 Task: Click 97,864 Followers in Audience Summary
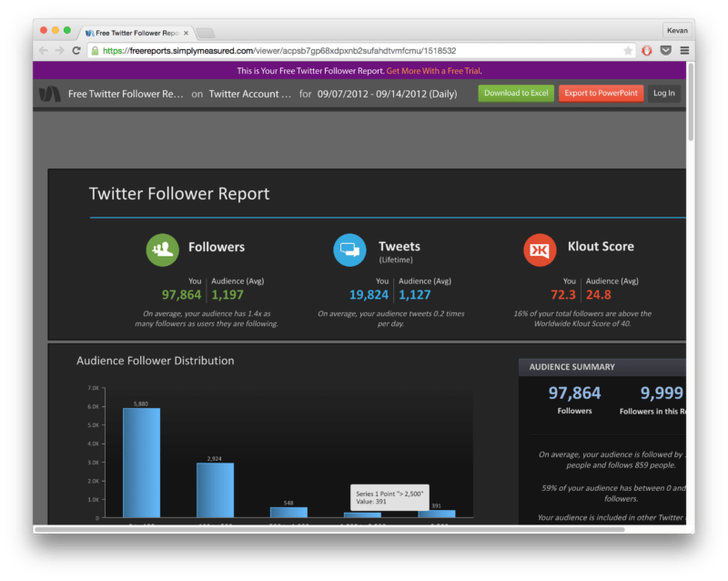[x=574, y=393]
